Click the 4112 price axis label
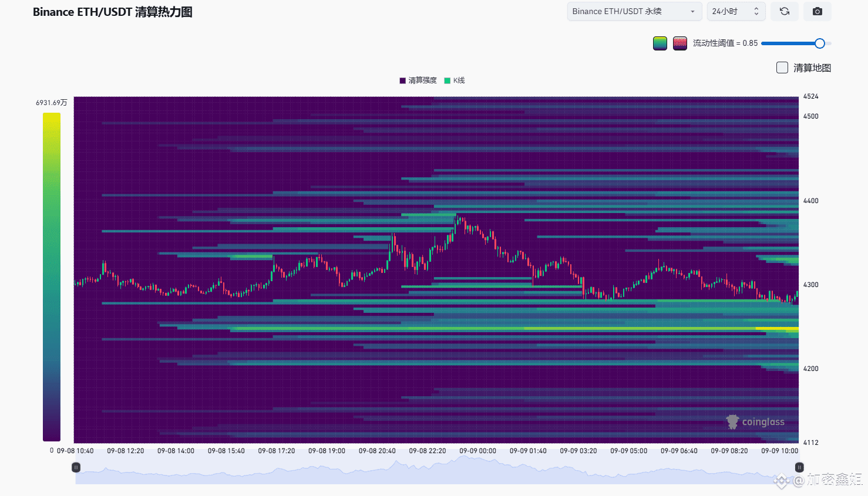868x496 pixels. 811,443
